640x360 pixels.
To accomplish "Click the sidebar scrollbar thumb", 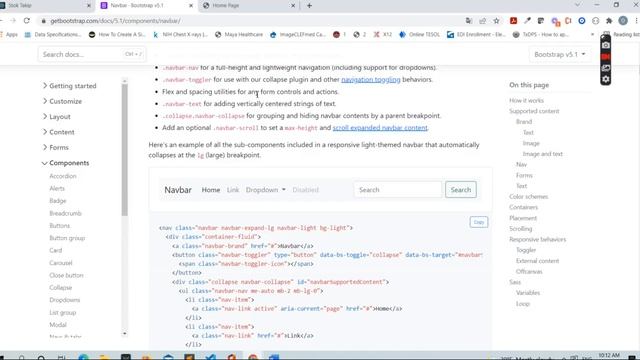I will tap(124, 149).
